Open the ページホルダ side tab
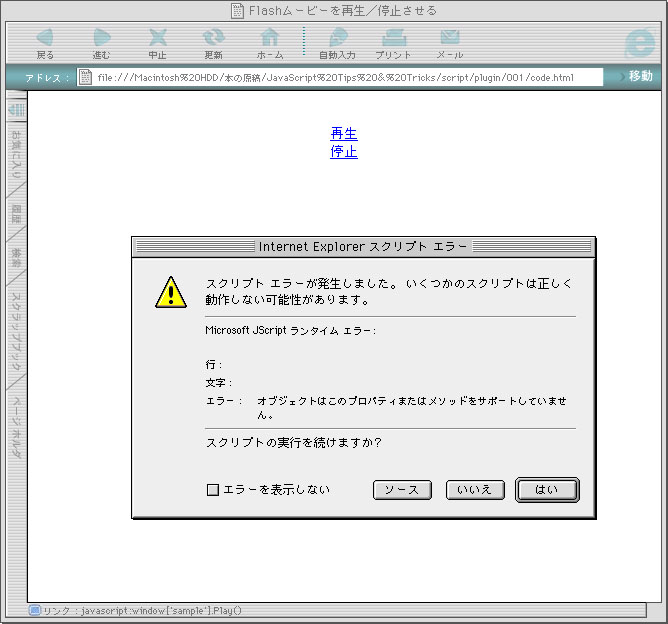Image resolution: width=668 pixels, height=624 pixels. [x=16, y=427]
